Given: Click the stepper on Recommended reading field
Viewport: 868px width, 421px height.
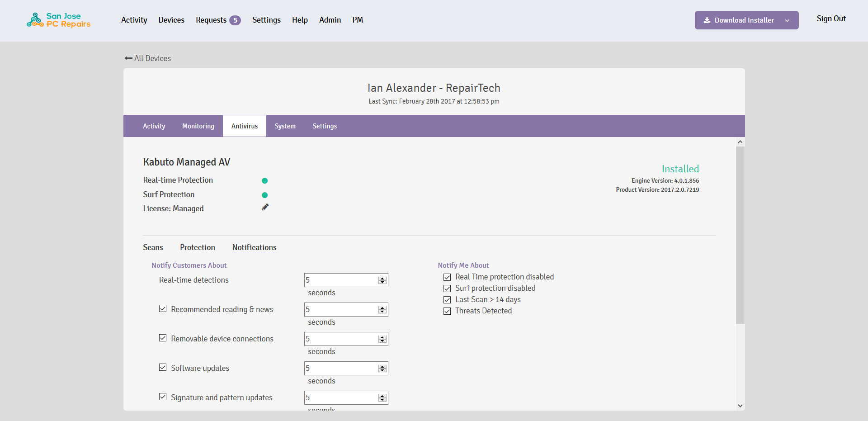Looking at the screenshot, I should click(382, 310).
